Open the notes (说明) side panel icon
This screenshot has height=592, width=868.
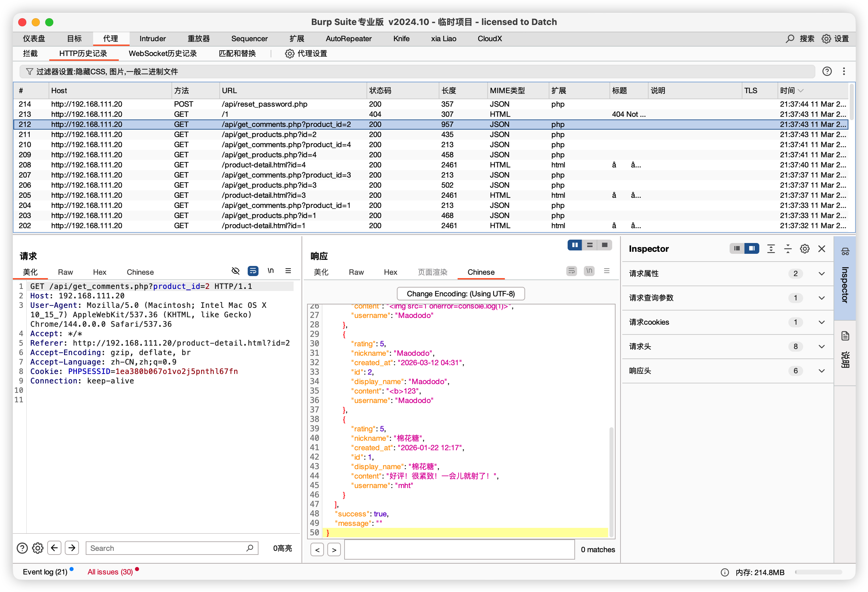click(845, 336)
